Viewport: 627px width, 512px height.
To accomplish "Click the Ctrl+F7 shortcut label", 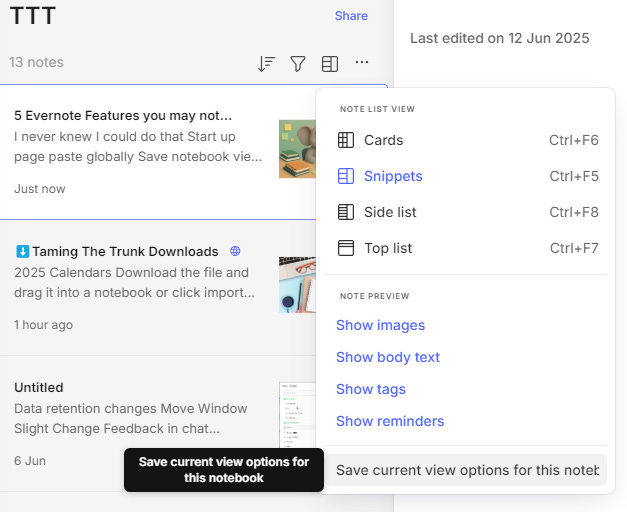I will [574, 248].
